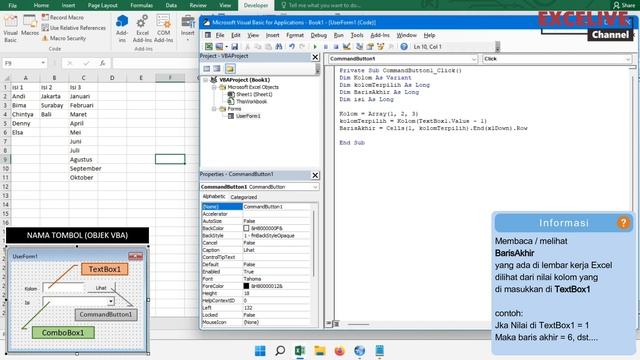Click View Code icon in Project panel
The width and height of the screenshot is (640, 360).
pyautogui.click(x=207, y=69)
